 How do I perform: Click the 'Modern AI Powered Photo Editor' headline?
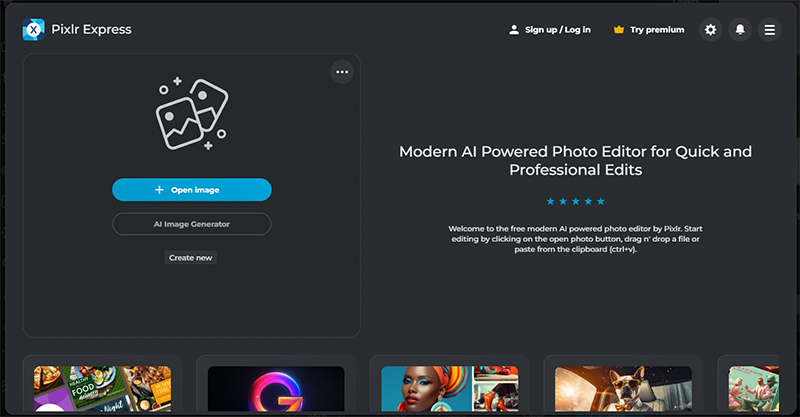coord(576,160)
